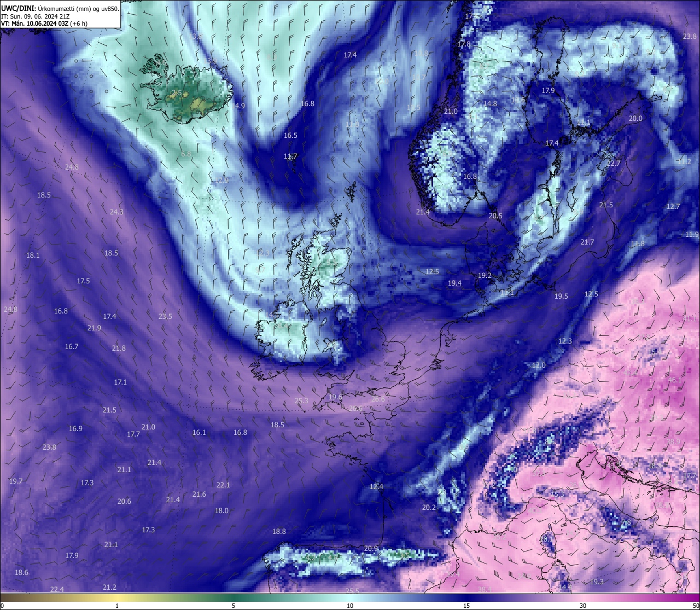Click the 12.0 value label
Image resolution: width=700 pixels, height=610 pixels.
pos(539,365)
